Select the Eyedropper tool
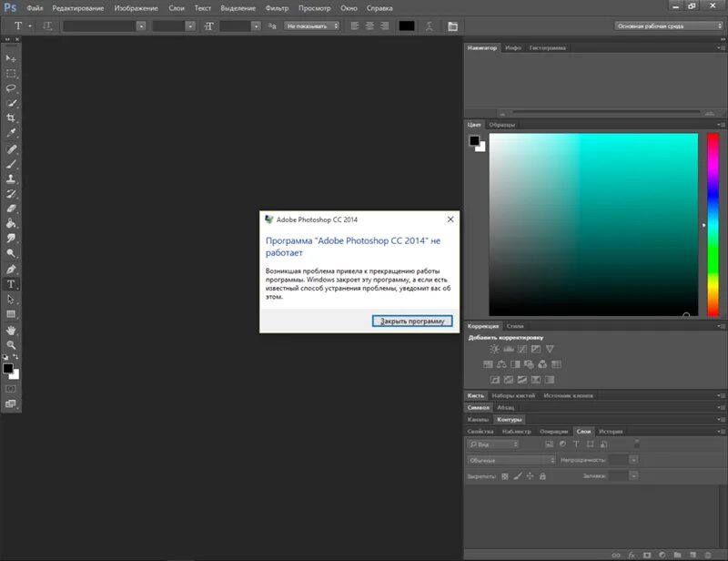Image resolution: width=728 pixels, height=561 pixels. (11, 133)
